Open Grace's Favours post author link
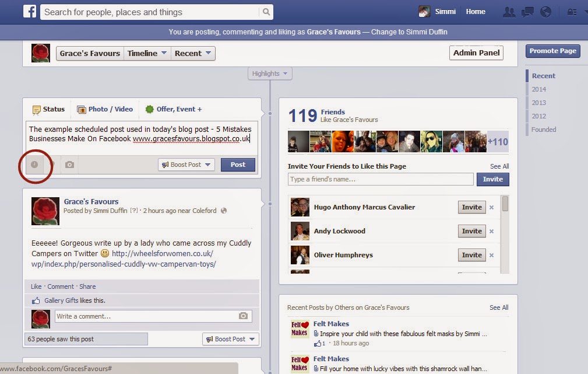This screenshot has height=374, width=588. click(x=91, y=202)
